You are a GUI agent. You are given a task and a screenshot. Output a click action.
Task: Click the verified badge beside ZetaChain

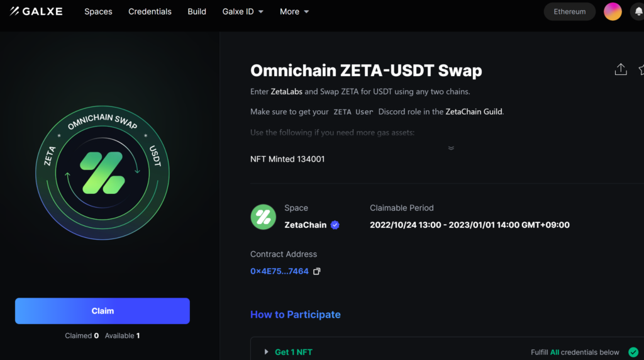[335, 225]
